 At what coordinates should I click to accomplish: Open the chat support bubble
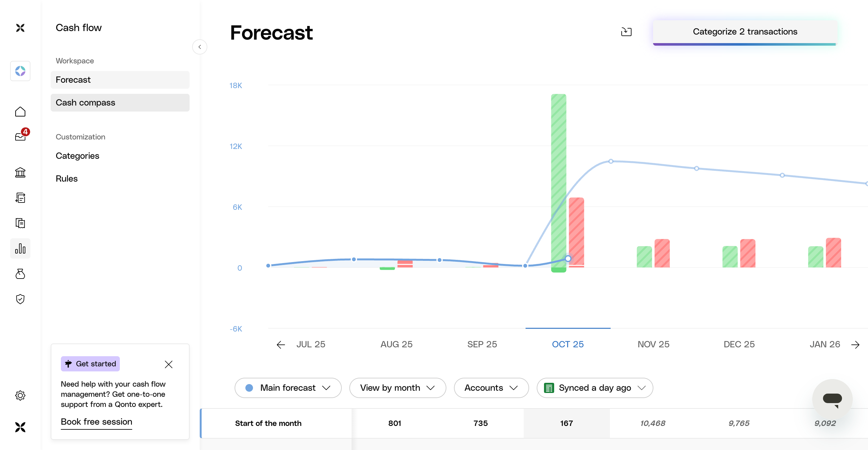click(832, 399)
